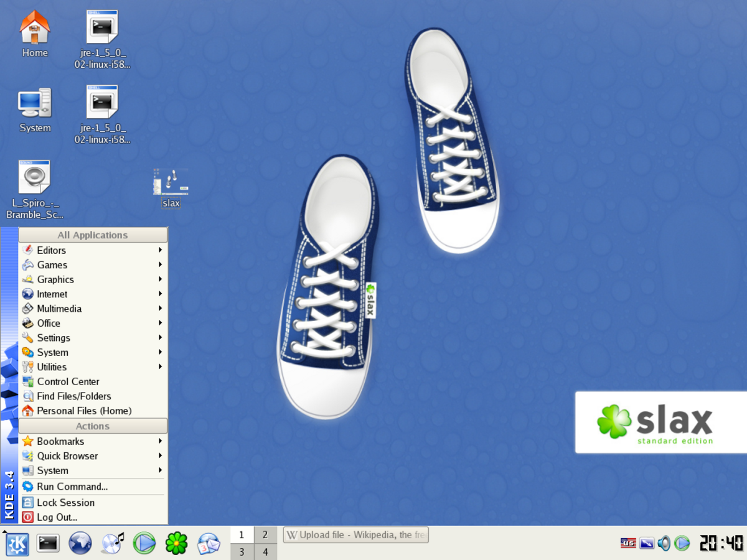Select the slax screenshot thumbnail

[x=171, y=188]
